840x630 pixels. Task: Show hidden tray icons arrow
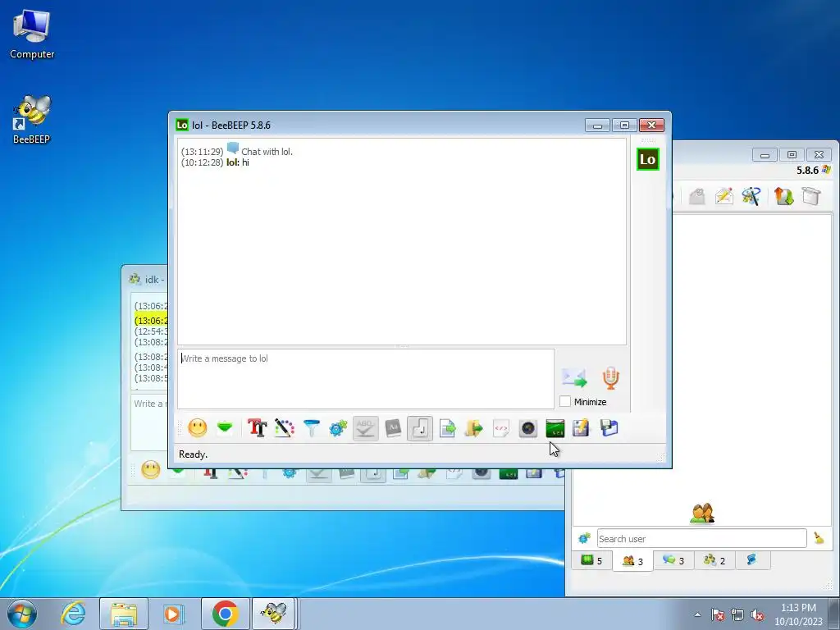[697, 614]
